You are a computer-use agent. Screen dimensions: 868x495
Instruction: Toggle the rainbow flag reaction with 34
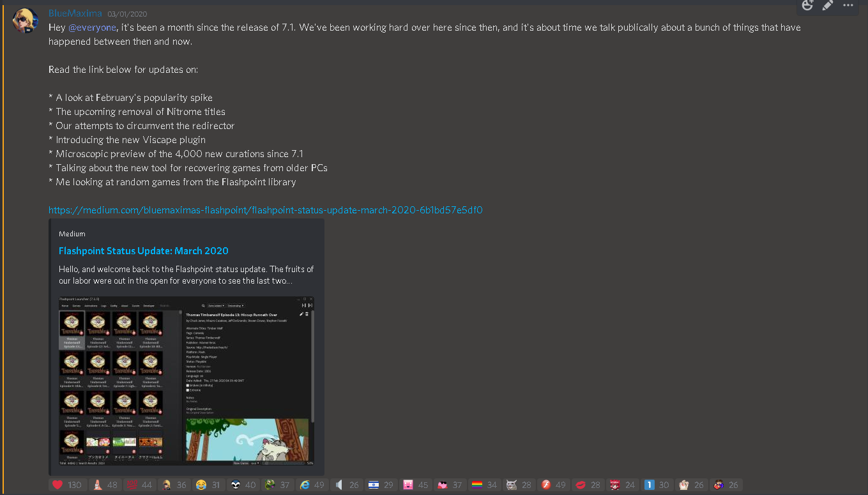point(483,485)
